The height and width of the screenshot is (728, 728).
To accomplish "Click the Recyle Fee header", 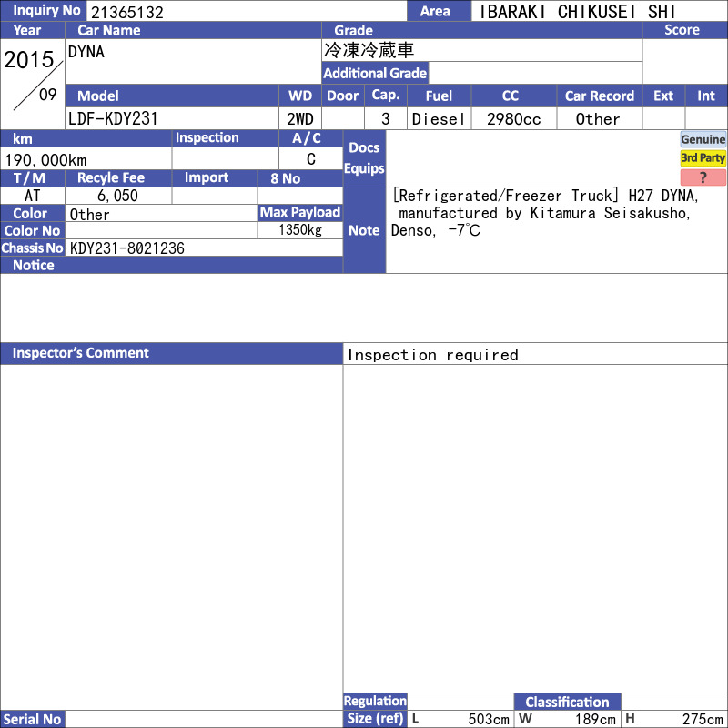I will point(118,177).
